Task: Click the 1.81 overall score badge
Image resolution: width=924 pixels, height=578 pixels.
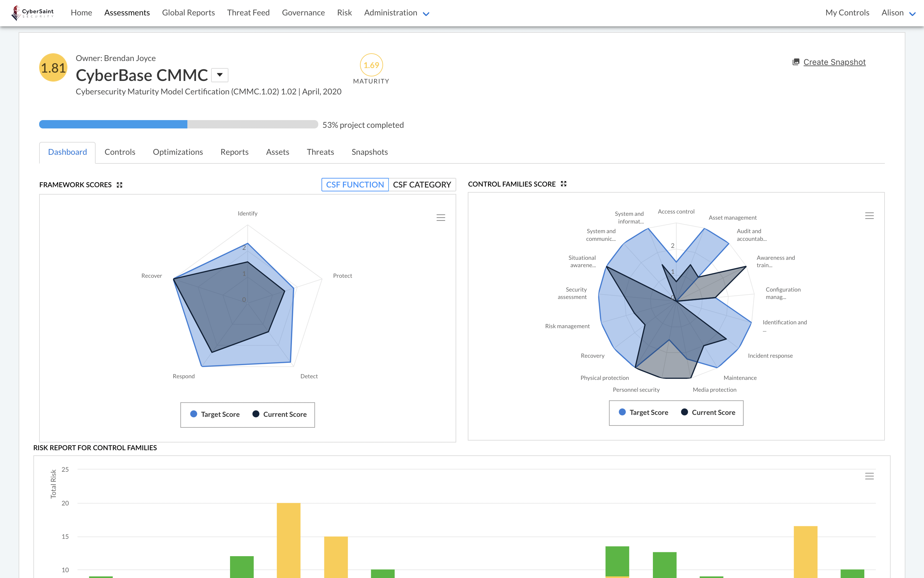Action: click(x=54, y=68)
